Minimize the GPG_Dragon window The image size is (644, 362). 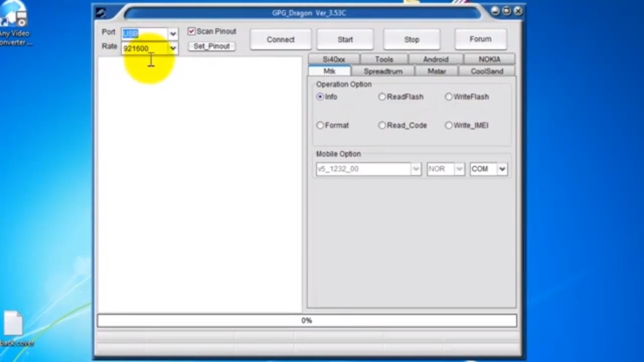tap(496, 11)
